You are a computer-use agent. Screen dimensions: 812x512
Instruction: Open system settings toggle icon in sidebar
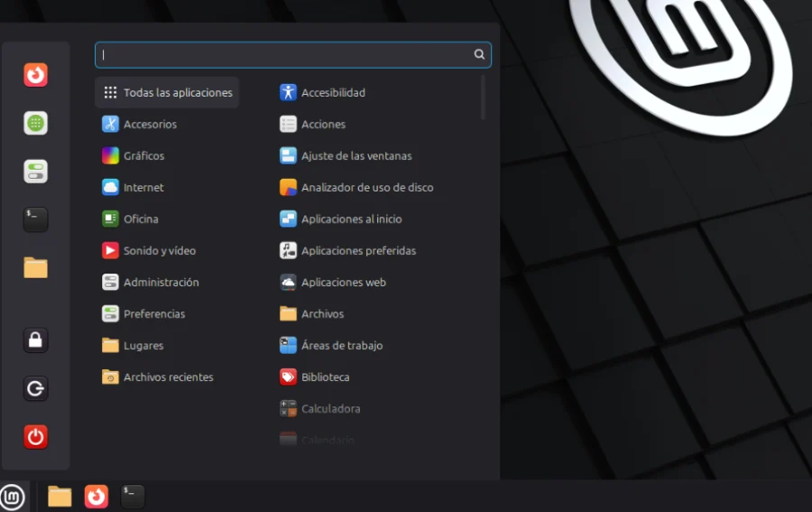pyautogui.click(x=35, y=172)
